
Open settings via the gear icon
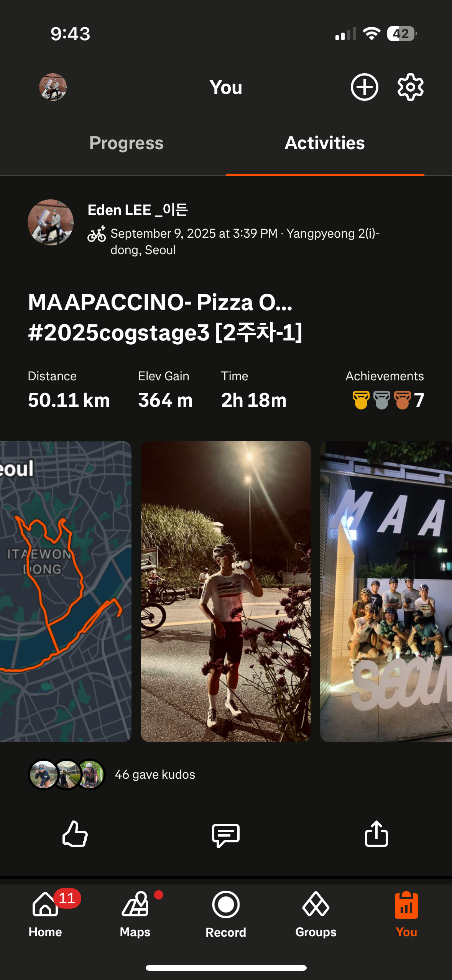(410, 87)
